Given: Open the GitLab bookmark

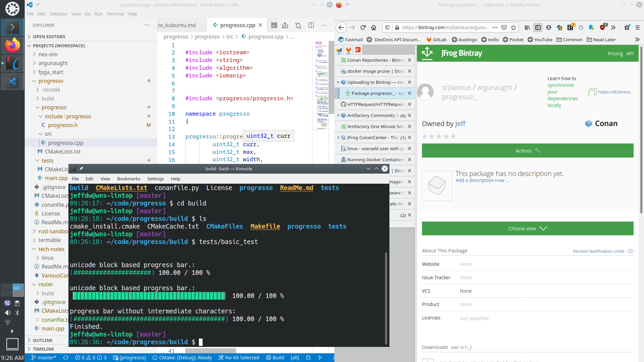Looking at the screenshot, I should (x=436, y=40).
